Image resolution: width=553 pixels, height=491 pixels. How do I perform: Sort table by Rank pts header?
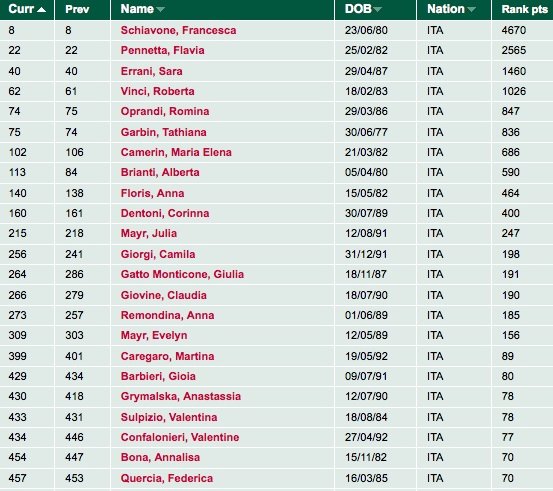pos(524,9)
